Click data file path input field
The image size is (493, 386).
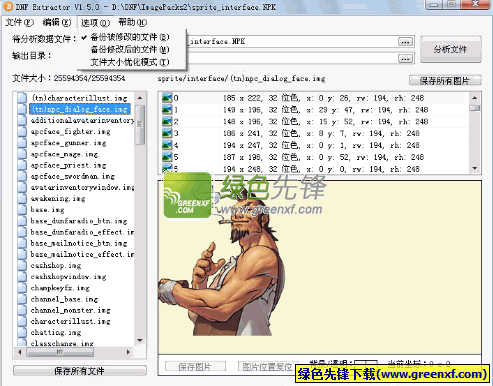coord(292,42)
